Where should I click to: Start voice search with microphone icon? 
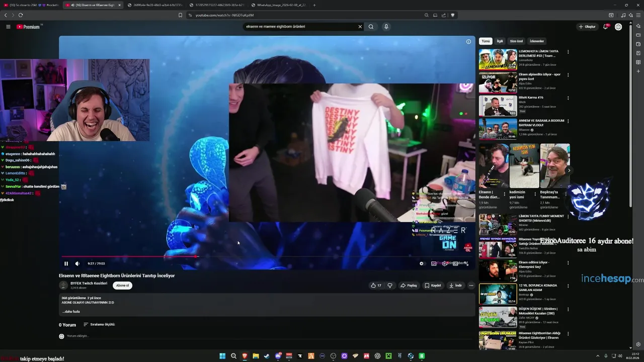(386, 27)
